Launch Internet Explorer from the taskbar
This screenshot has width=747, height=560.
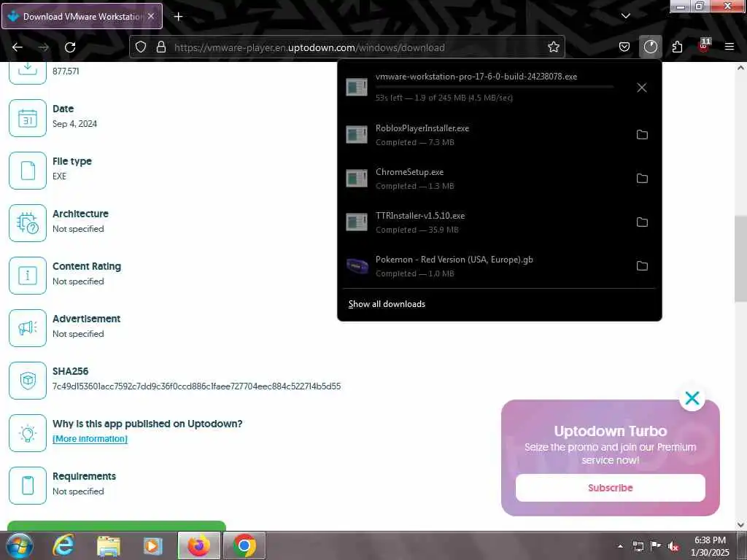pos(63,545)
